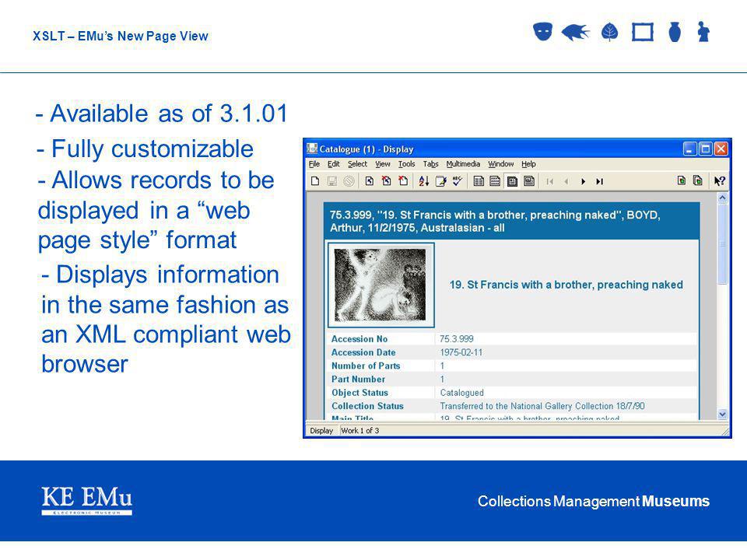The width and height of the screenshot is (747, 560).
Task: Run the ABC spell check
Action: tap(458, 181)
